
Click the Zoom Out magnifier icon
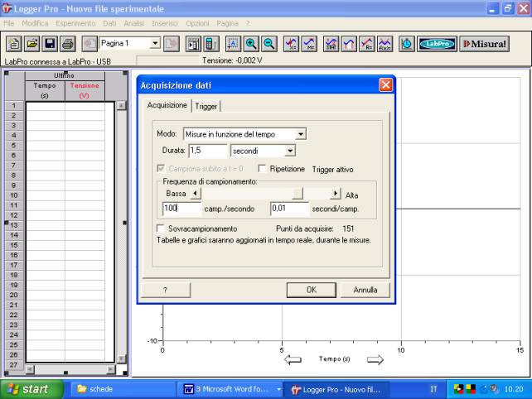click(x=268, y=44)
